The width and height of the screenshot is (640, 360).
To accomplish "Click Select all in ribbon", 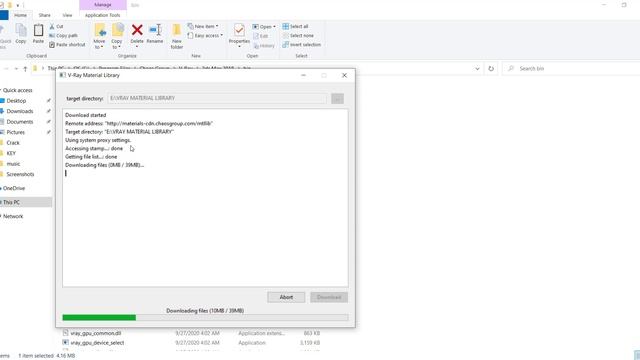I will (x=295, y=26).
